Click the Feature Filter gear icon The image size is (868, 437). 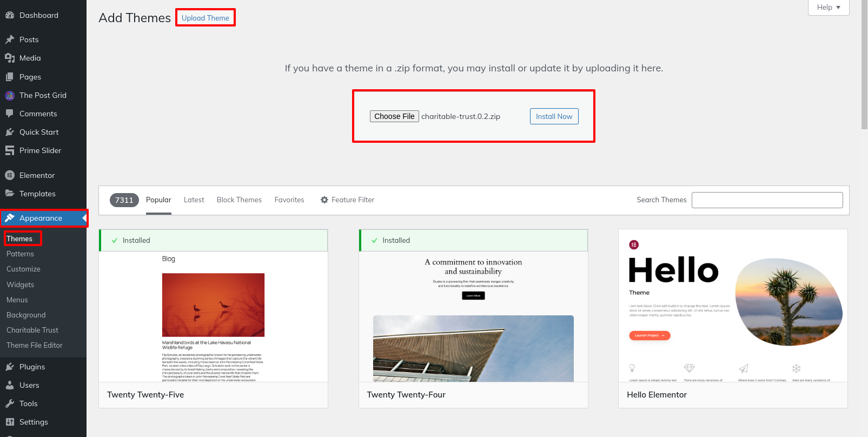coord(324,200)
